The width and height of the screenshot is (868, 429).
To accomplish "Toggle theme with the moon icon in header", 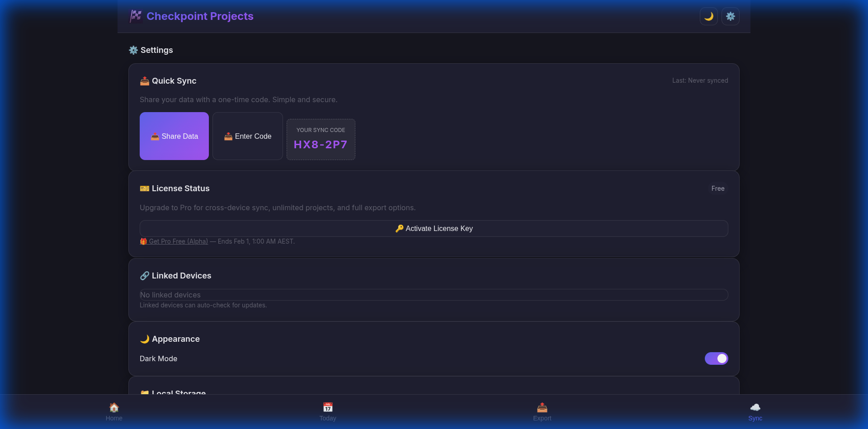I will [x=708, y=16].
